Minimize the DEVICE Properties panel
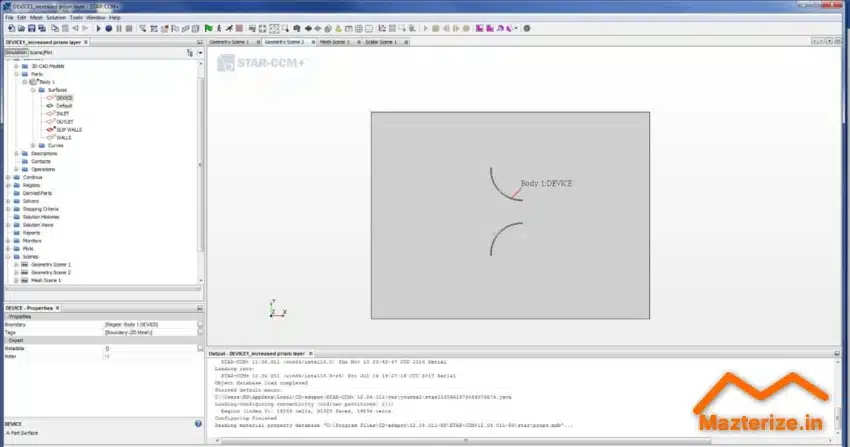 coord(199,308)
